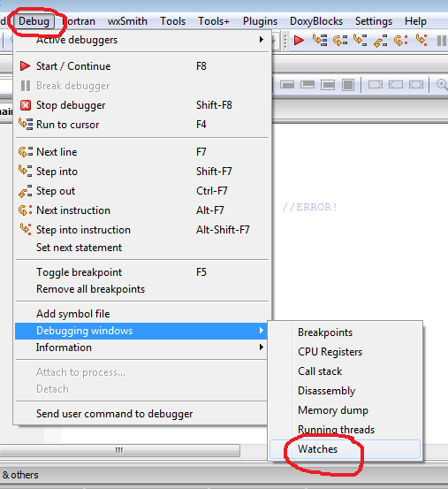
Task: Click Break debugger pause toolbar icon
Action: point(442,41)
